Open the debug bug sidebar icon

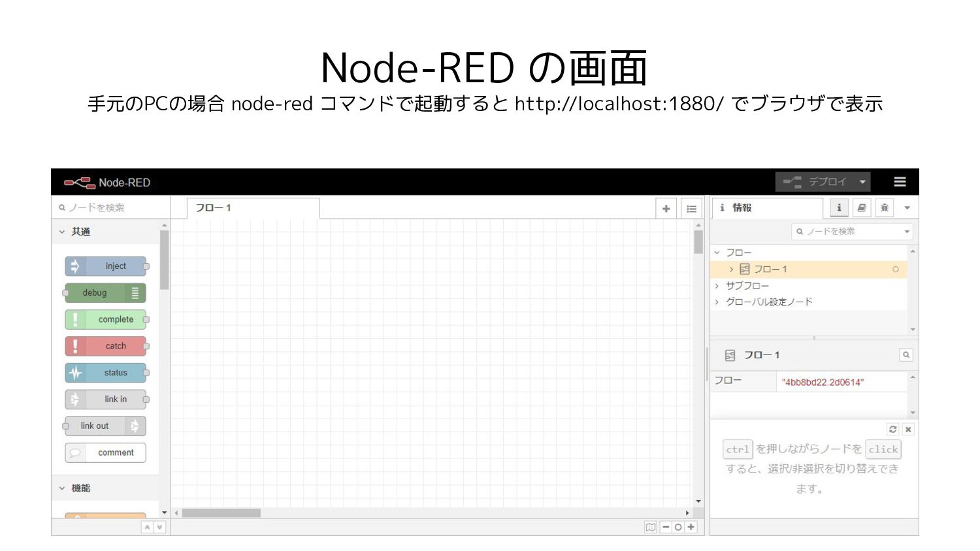(x=885, y=208)
